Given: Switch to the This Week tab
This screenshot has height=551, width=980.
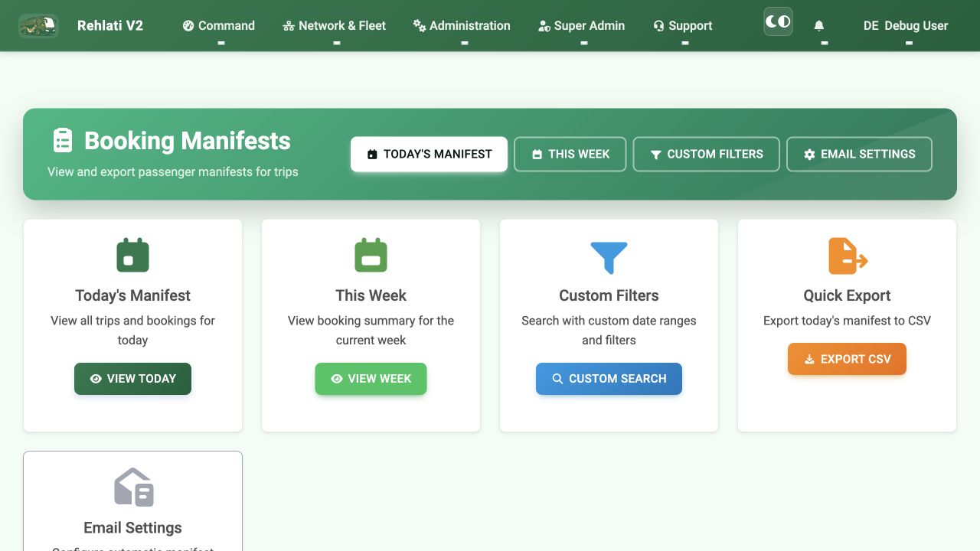Looking at the screenshot, I should (x=570, y=154).
